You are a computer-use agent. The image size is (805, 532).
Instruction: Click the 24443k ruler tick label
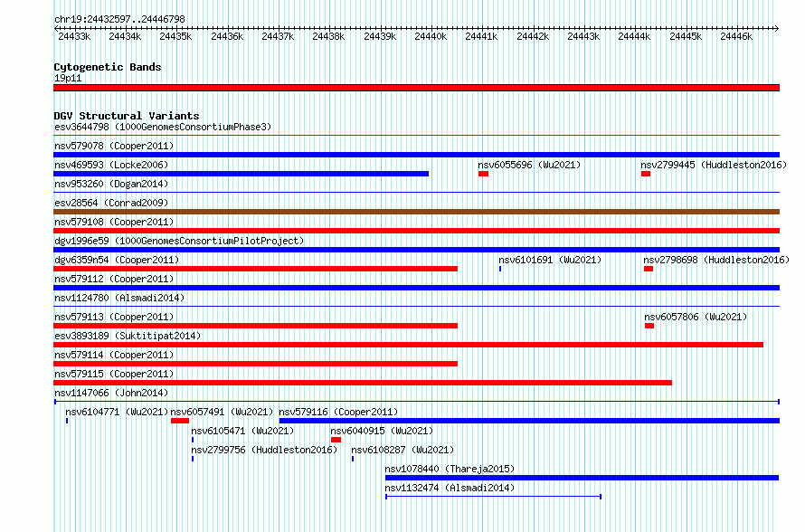click(x=583, y=36)
